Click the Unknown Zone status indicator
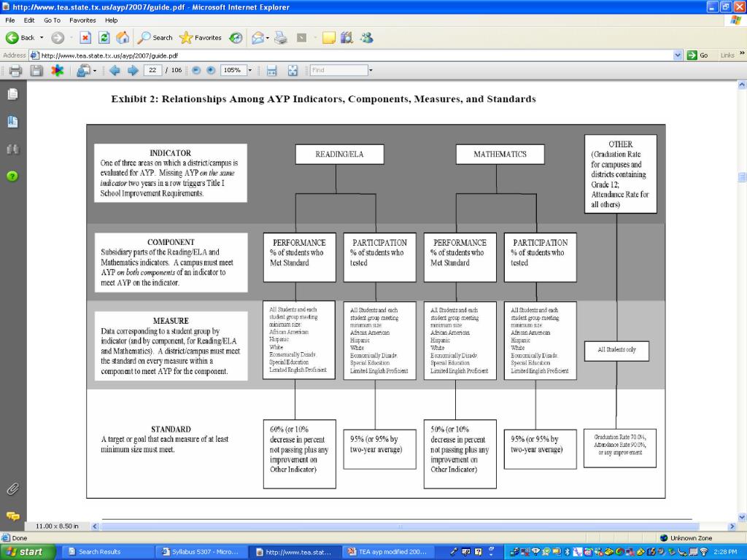Screen dimensions: 747x560 [x=686, y=538]
